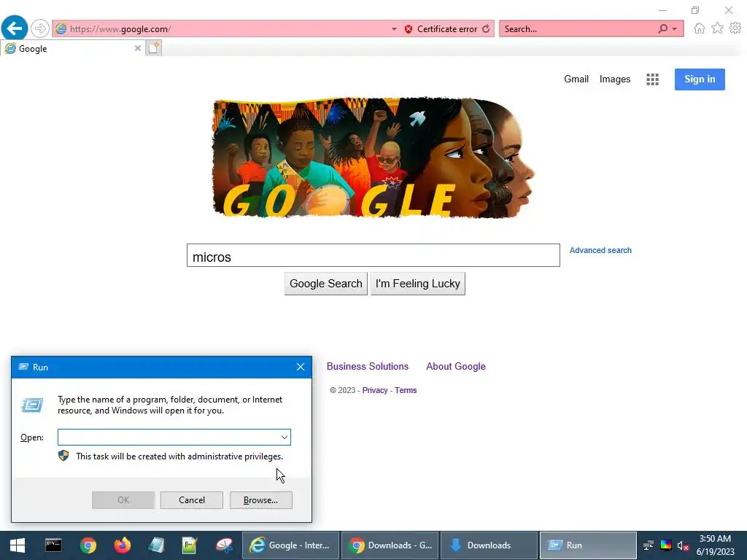Switch to Downloads - Chrome taskbar window
The height and width of the screenshot is (560, 747).
(390, 545)
